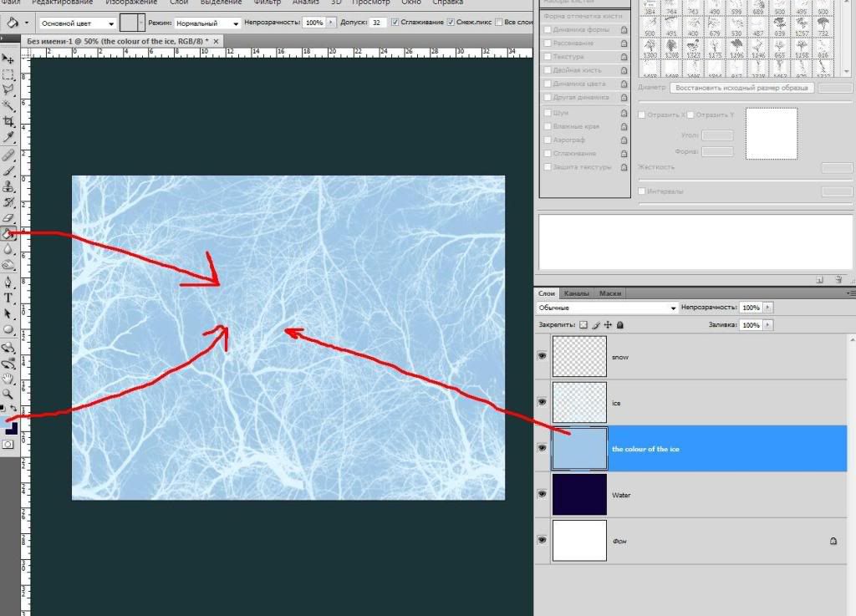Open the layer Заливка slider arrow
Viewport: 856px width, 616px height.
coord(767,325)
